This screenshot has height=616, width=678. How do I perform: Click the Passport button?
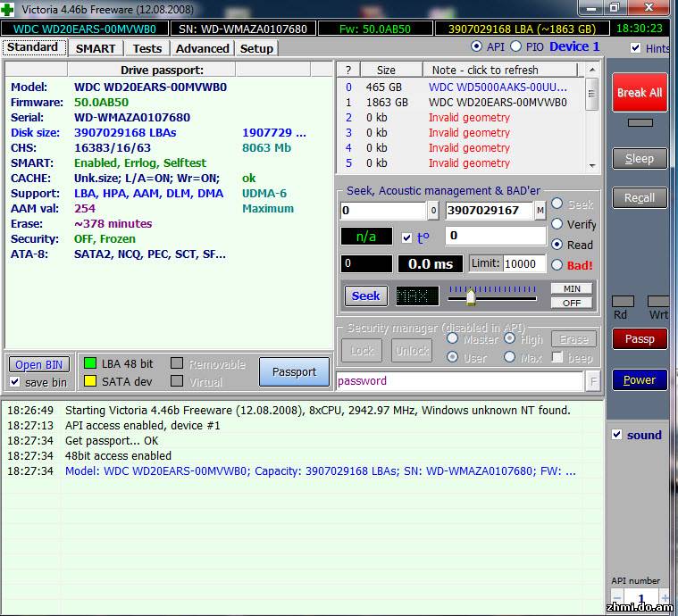coord(294,371)
